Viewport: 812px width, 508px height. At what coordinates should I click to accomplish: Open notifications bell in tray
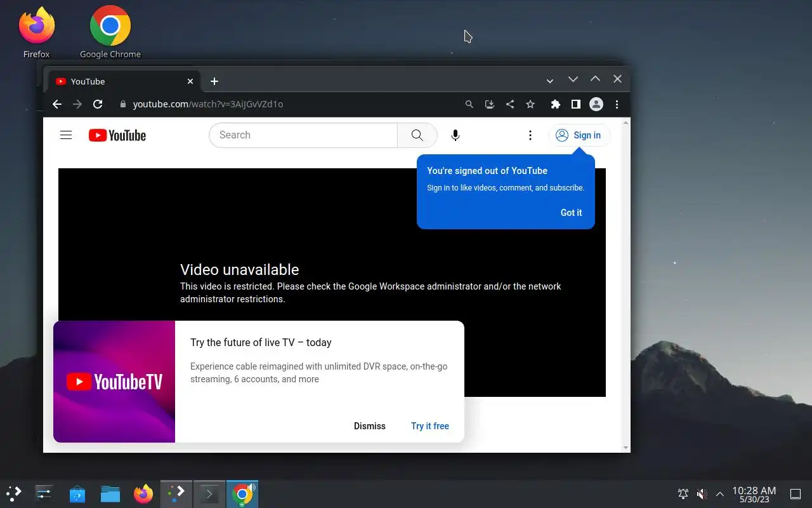tap(683, 494)
